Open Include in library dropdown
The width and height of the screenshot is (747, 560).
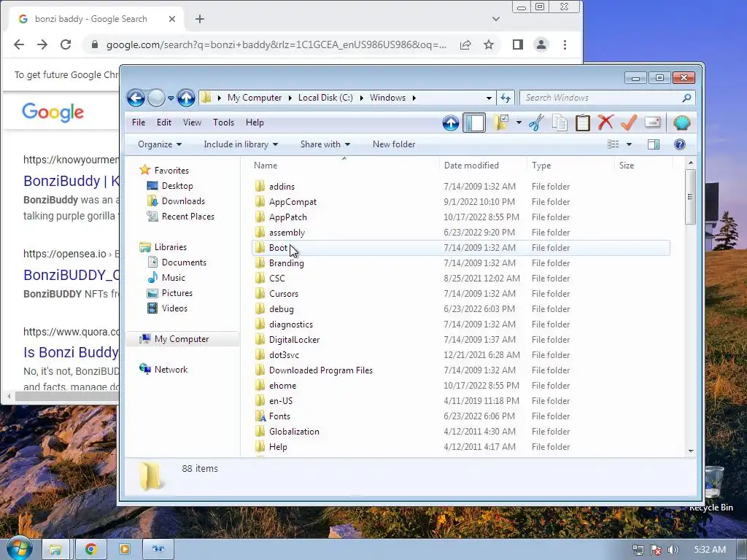pyautogui.click(x=241, y=144)
